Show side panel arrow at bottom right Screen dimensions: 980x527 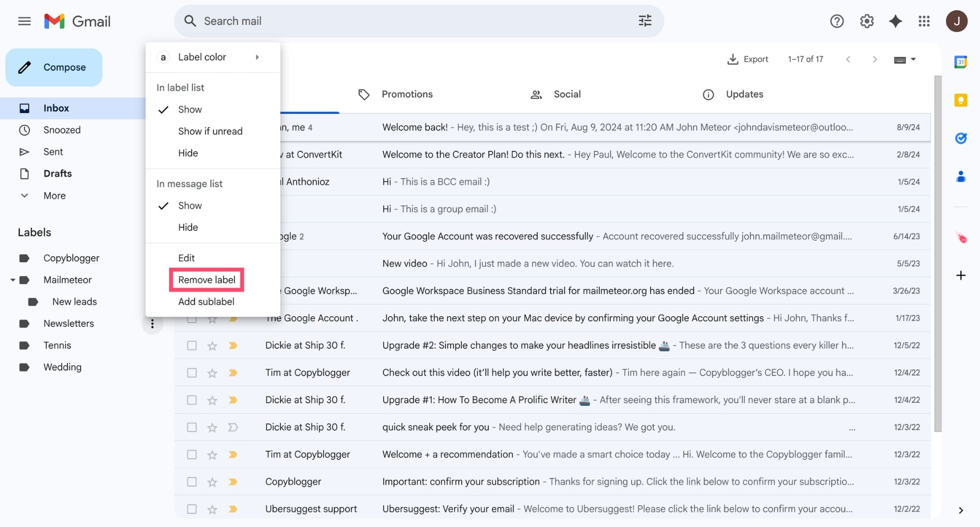tap(960, 510)
